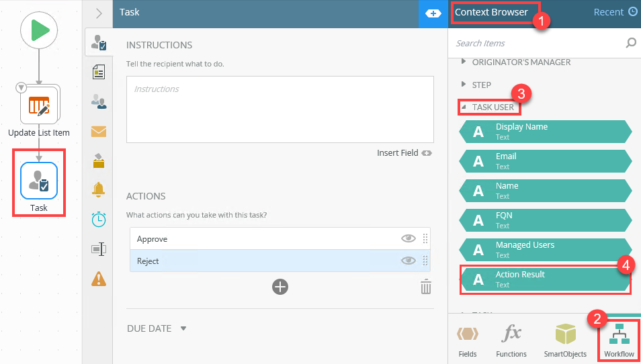Image resolution: width=641 pixels, height=364 pixels.
Task: Open the clock deadline tab icon
Action: pyautogui.click(x=99, y=219)
